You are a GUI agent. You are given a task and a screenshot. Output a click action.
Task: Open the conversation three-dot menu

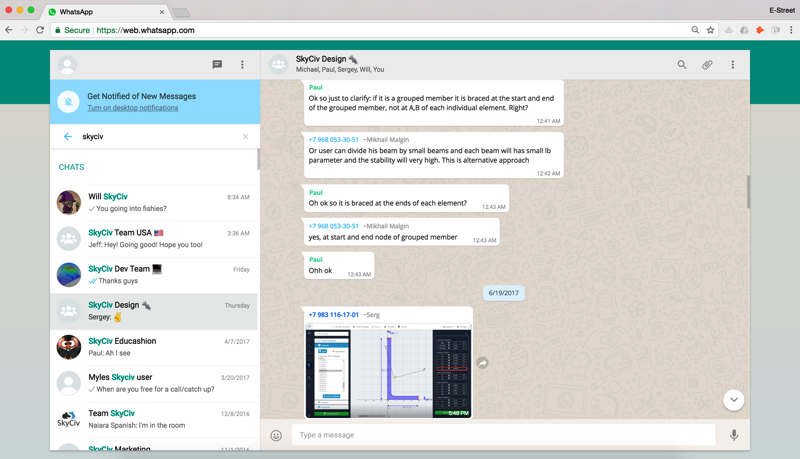[x=733, y=64]
